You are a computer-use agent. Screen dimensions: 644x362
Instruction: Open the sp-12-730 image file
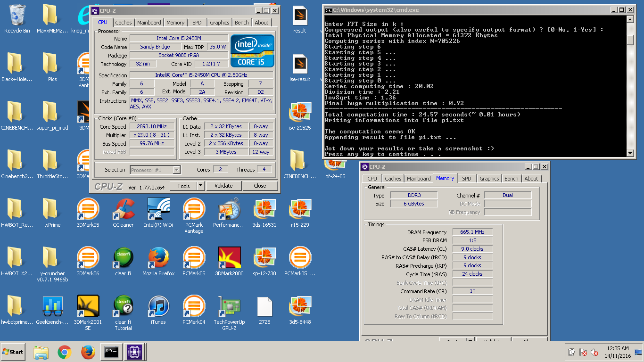(264, 262)
